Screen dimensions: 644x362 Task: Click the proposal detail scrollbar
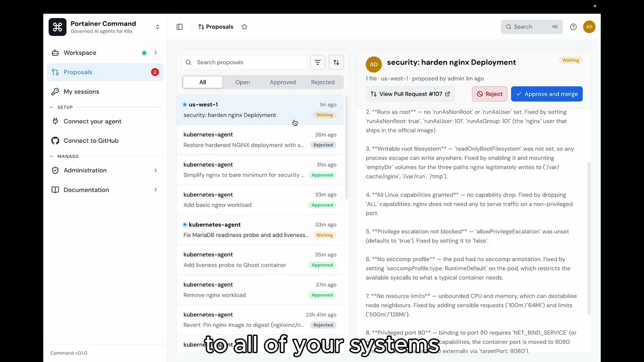coord(589,239)
